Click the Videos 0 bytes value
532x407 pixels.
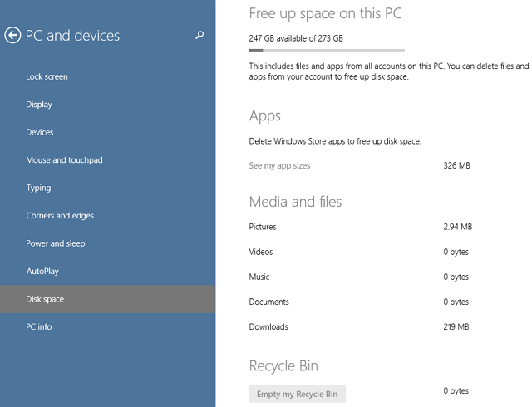point(456,252)
